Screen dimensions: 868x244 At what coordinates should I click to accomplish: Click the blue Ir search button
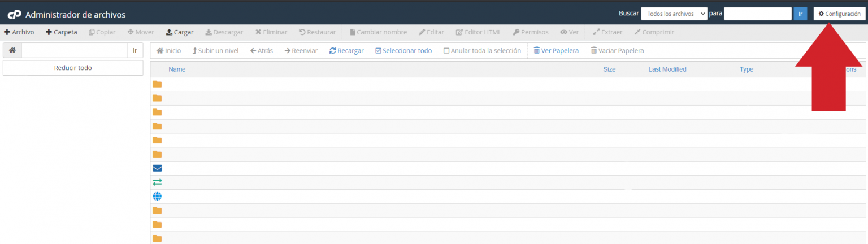(x=800, y=14)
